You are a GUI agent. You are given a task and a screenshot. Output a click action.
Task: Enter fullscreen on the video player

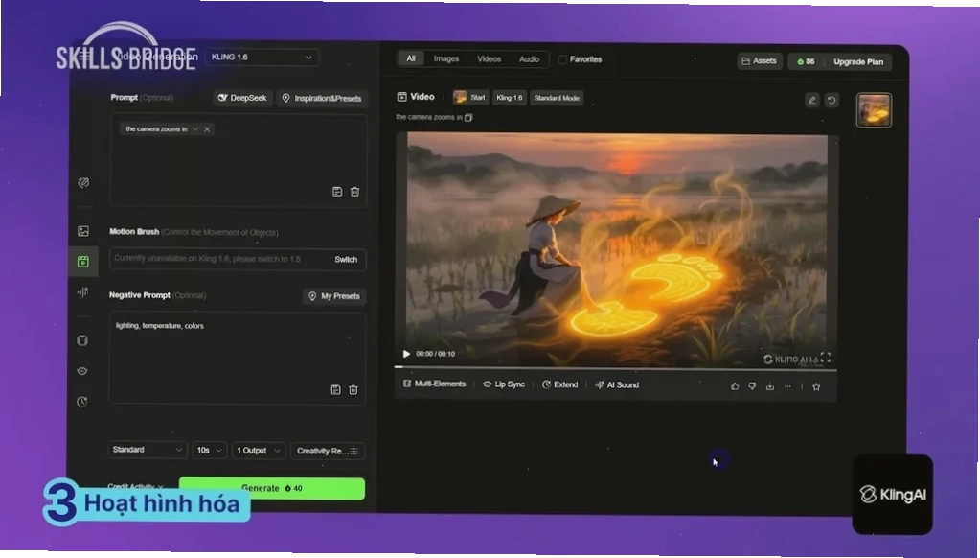tap(826, 358)
